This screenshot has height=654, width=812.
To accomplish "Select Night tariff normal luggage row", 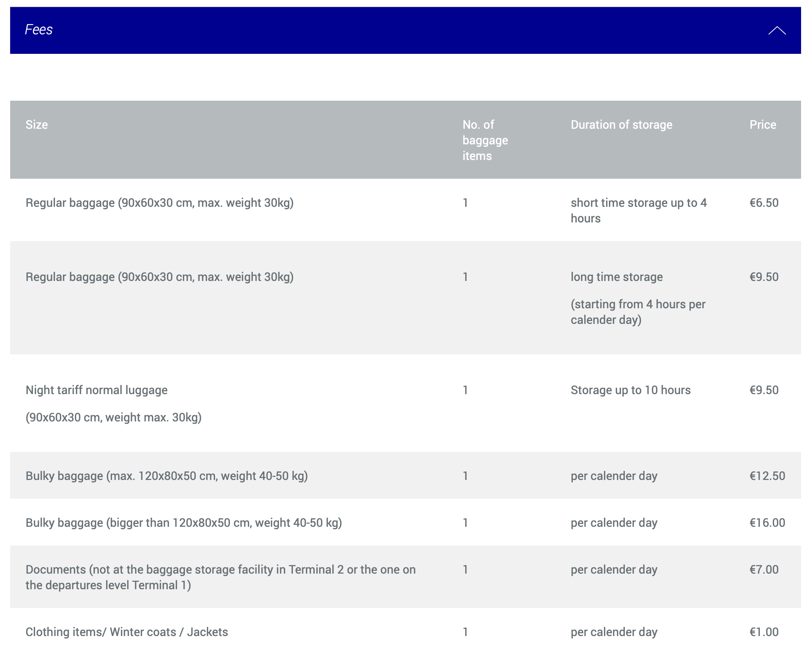I will 96,390.
